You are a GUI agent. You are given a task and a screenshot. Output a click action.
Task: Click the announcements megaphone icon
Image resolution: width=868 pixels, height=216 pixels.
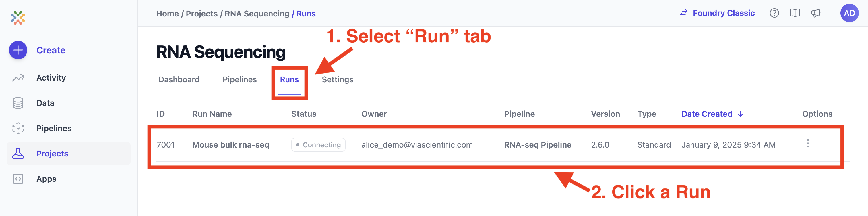[815, 13]
